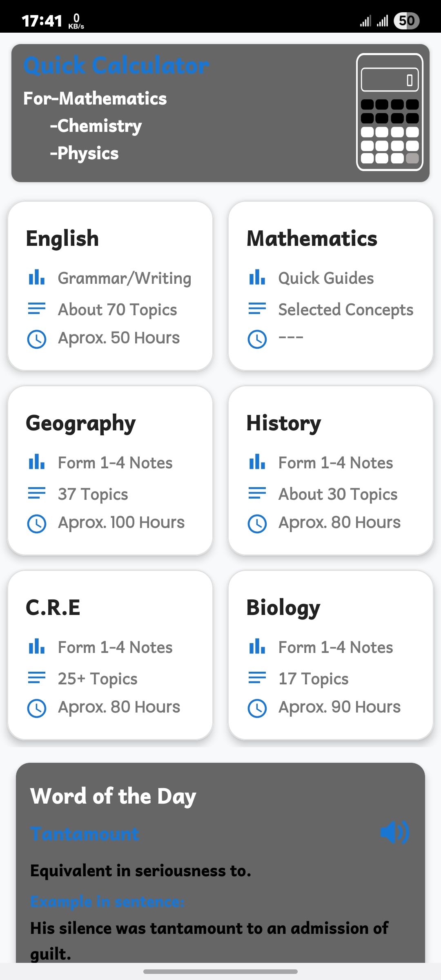The image size is (441, 980).
Task: Tap battery indicator in status bar
Action: [x=406, y=21]
